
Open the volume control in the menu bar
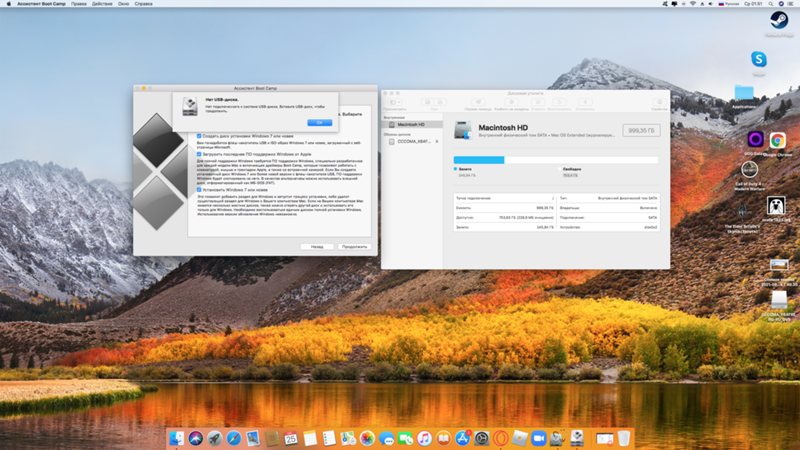[x=711, y=4]
